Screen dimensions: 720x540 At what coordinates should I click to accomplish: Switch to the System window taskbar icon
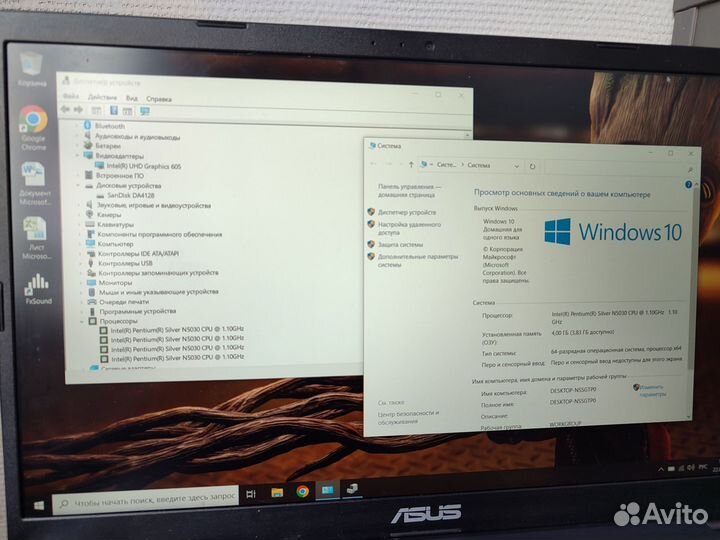coord(327,490)
